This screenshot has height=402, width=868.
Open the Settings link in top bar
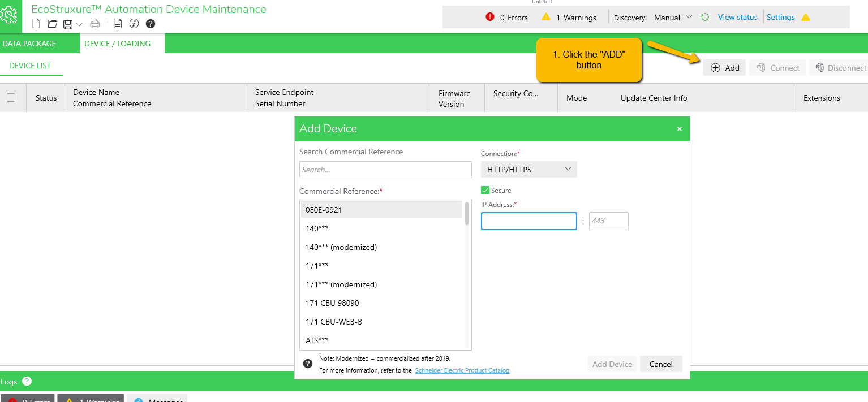pos(781,17)
